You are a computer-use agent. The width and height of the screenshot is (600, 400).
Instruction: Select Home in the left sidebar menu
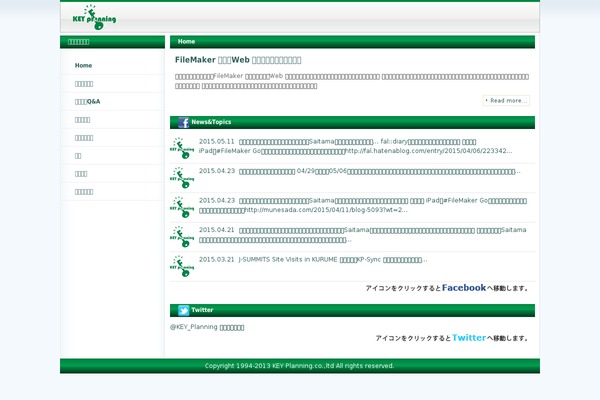[83, 65]
